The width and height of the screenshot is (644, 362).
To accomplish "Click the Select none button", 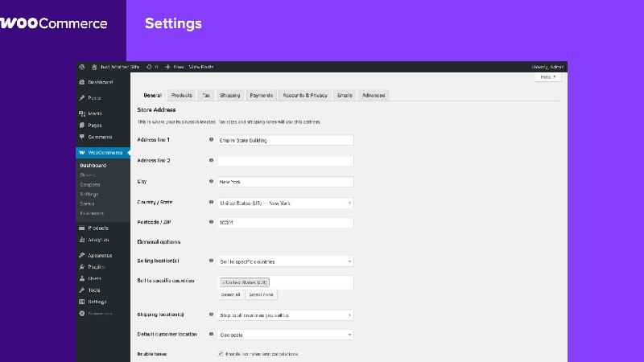I will tap(261, 294).
